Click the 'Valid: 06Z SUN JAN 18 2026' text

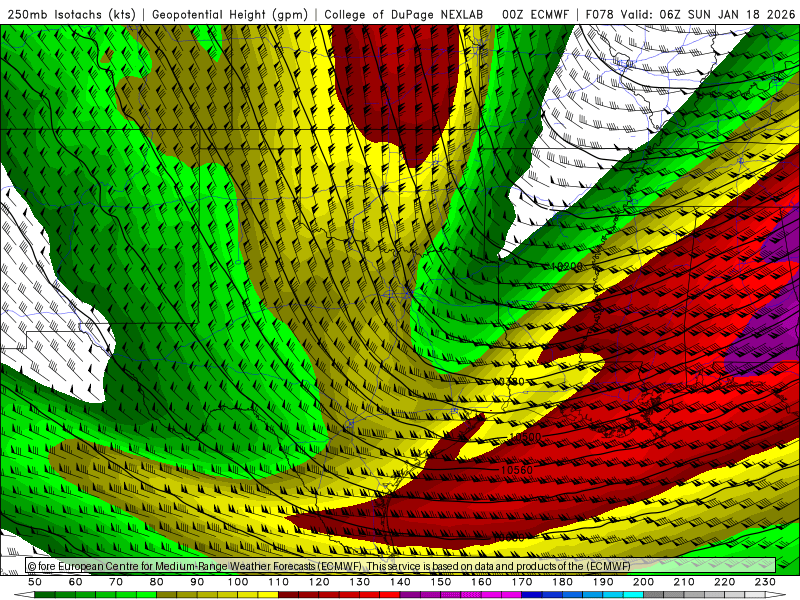(708, 14)
